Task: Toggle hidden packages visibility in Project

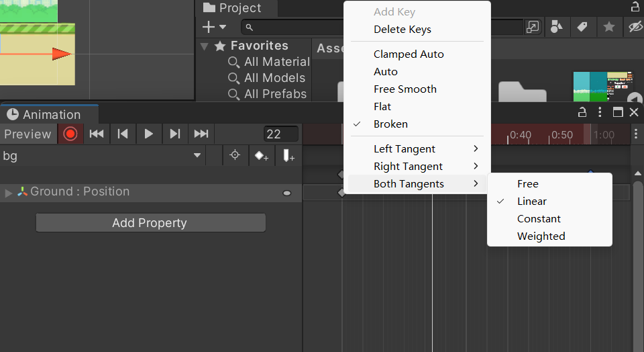Action: click(633, 27)
